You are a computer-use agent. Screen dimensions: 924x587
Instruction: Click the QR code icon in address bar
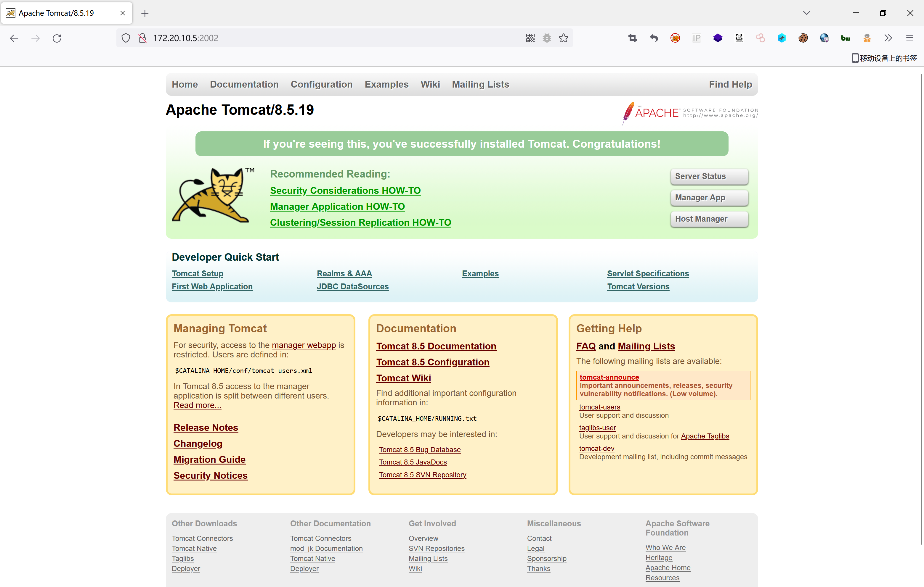tap(530, 38)
